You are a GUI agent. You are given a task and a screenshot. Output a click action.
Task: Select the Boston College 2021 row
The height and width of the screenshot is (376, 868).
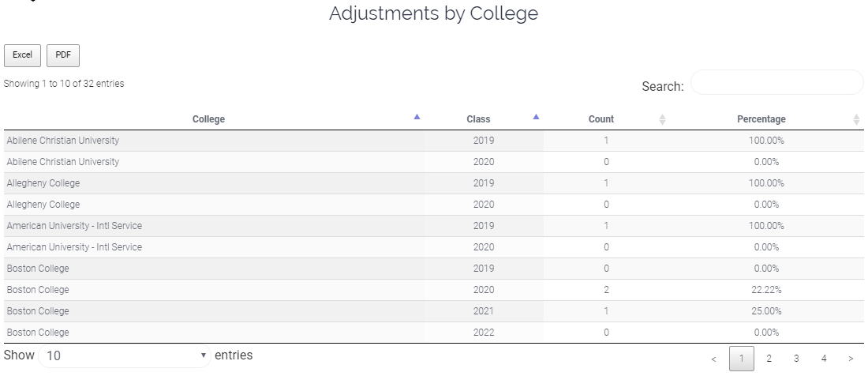coord(434,311)
